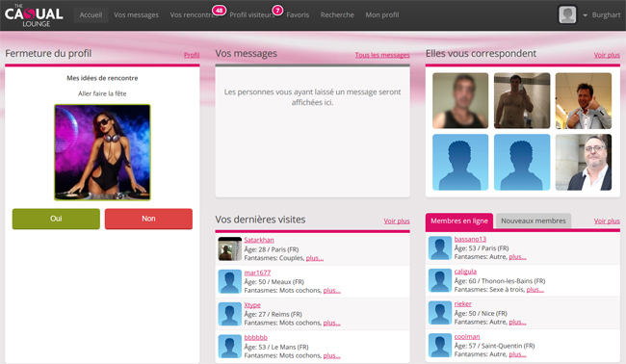Open Xtype's default avatar icon
626x364 pixels.
(229, 314)
